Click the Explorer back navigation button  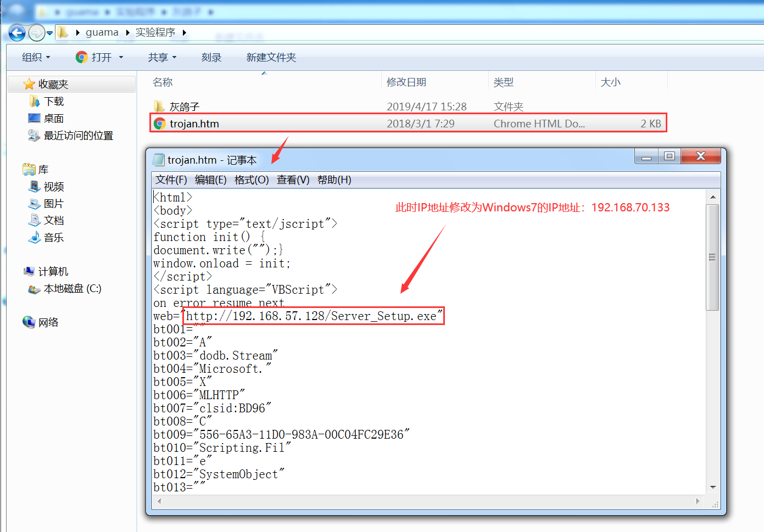point(17,33)
